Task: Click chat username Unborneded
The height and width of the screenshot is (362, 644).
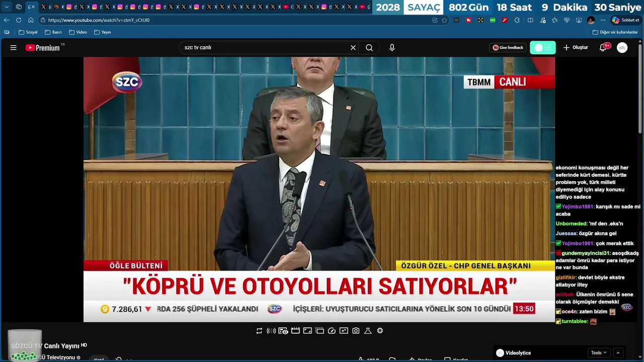Action: pos(572,224)
